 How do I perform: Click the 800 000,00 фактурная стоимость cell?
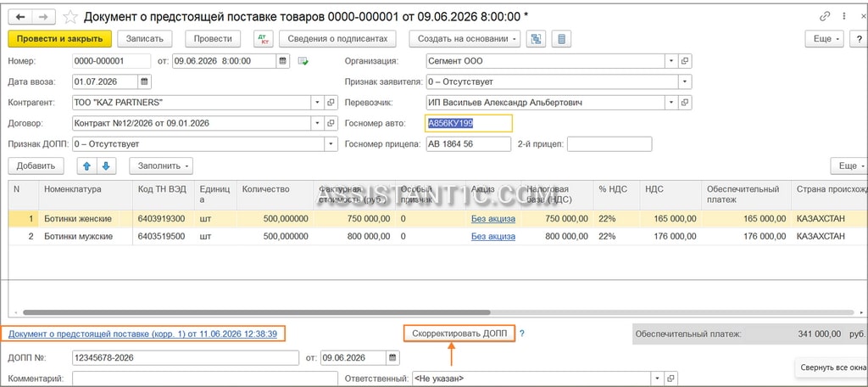tap(354, 236)
